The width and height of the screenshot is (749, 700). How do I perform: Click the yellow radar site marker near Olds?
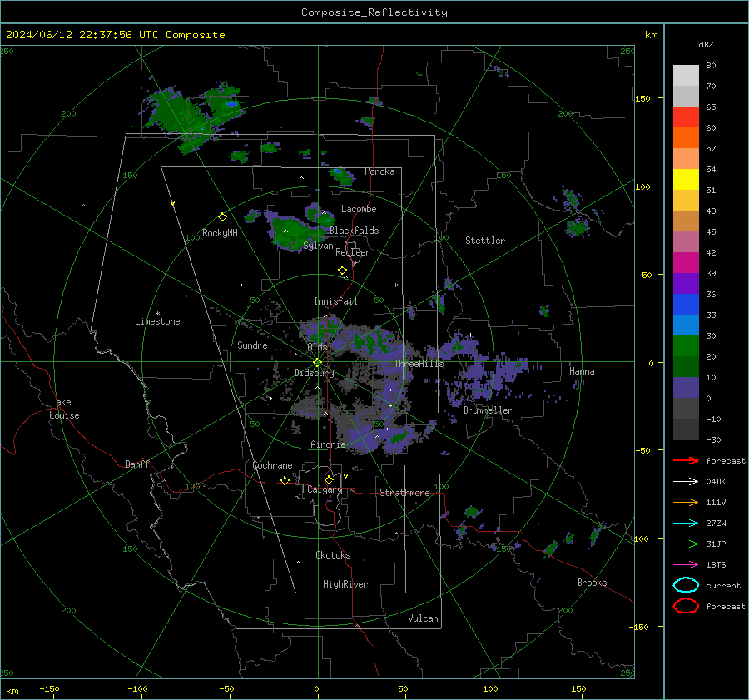[x=318, y=363]
